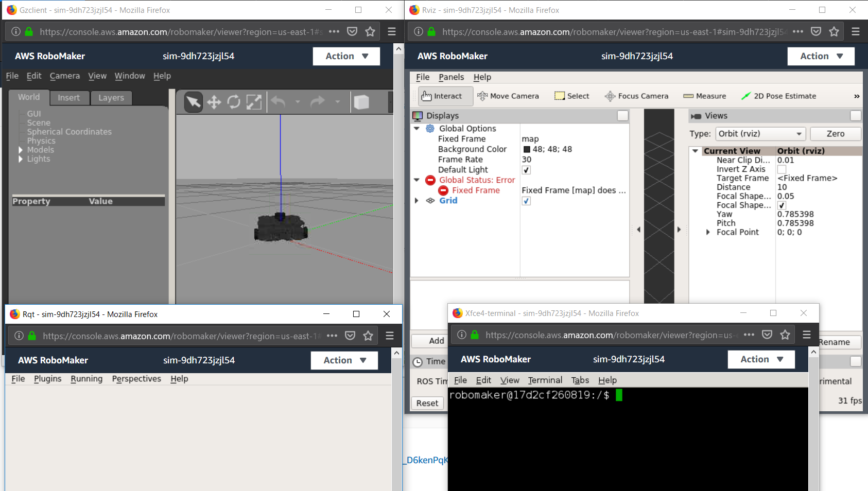Select the Focus Camera tool

pos(637,96)
